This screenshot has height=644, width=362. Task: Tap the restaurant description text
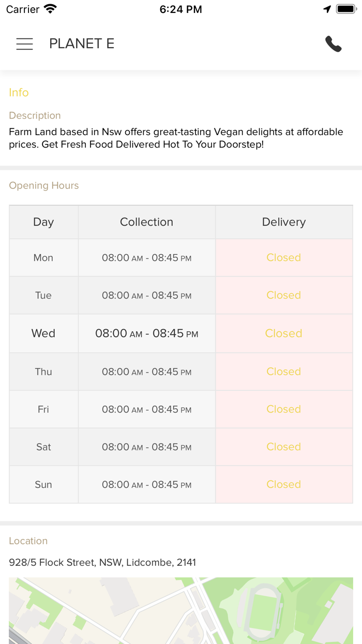pos(176,138)
